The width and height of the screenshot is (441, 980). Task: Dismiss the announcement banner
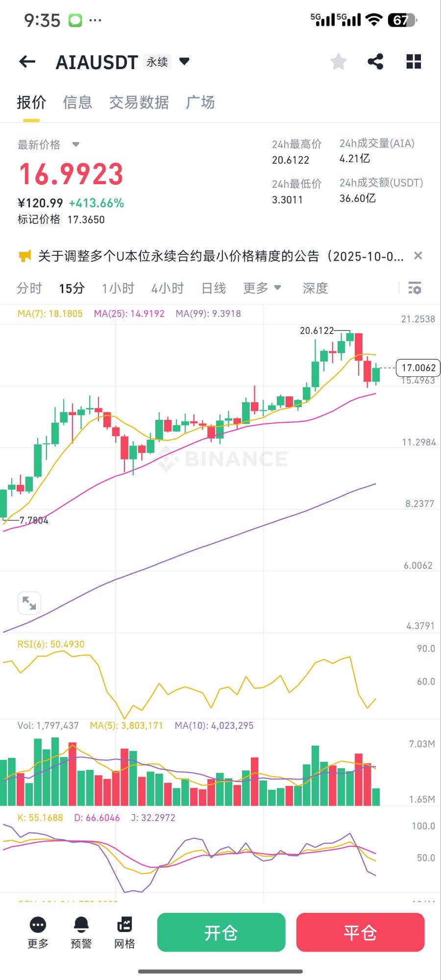click(418, 256)
